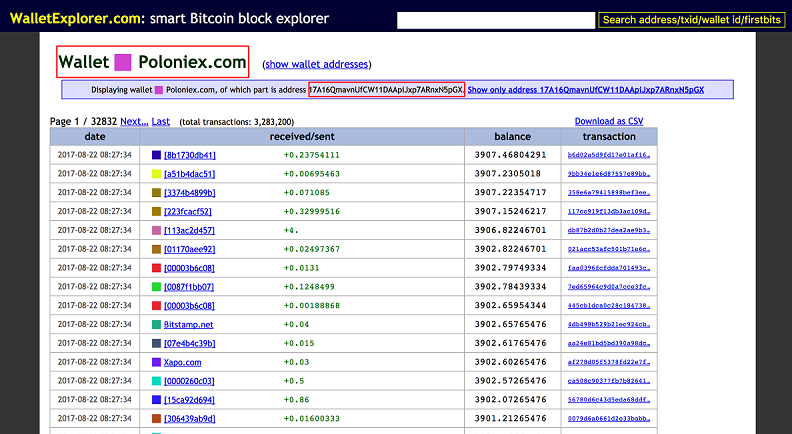Click the balance column header
The height and width of the screenshot is (434, 792).
tap(513, 136)
